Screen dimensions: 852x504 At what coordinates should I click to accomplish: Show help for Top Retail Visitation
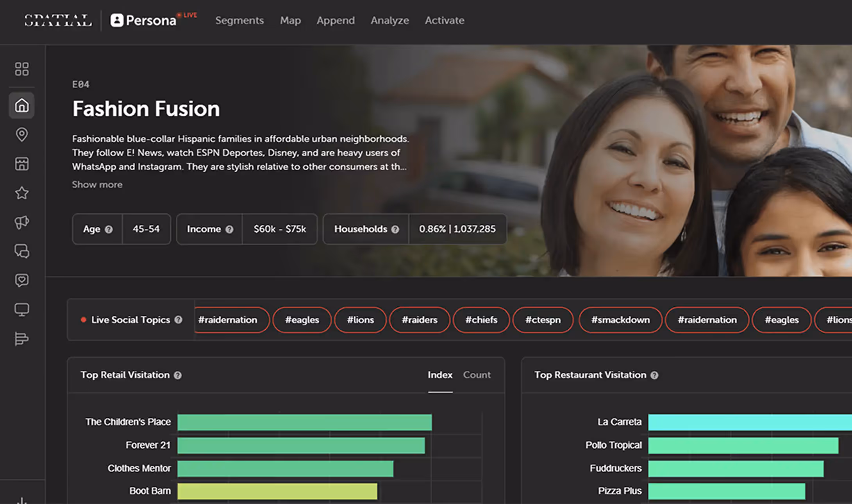[x=178, y=375]
